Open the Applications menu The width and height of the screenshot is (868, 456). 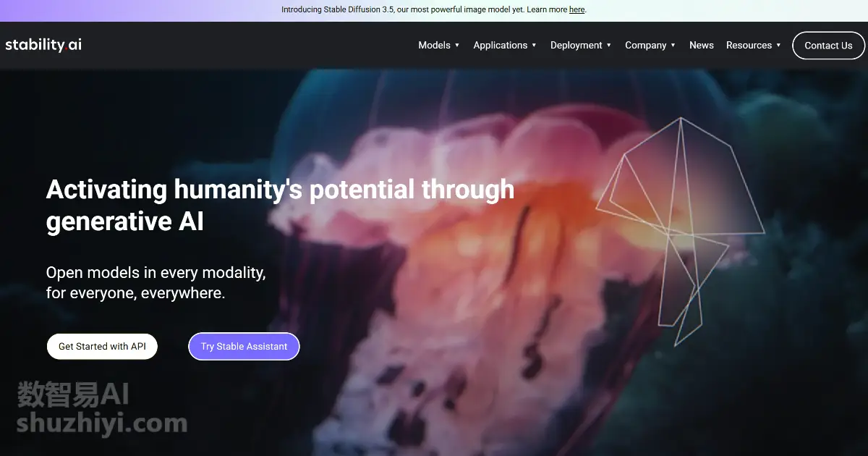pos(501,45)
